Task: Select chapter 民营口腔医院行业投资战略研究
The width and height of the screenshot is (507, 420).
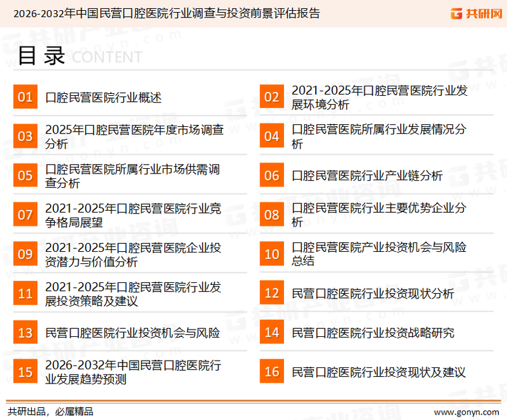Action: coord(372,333)
